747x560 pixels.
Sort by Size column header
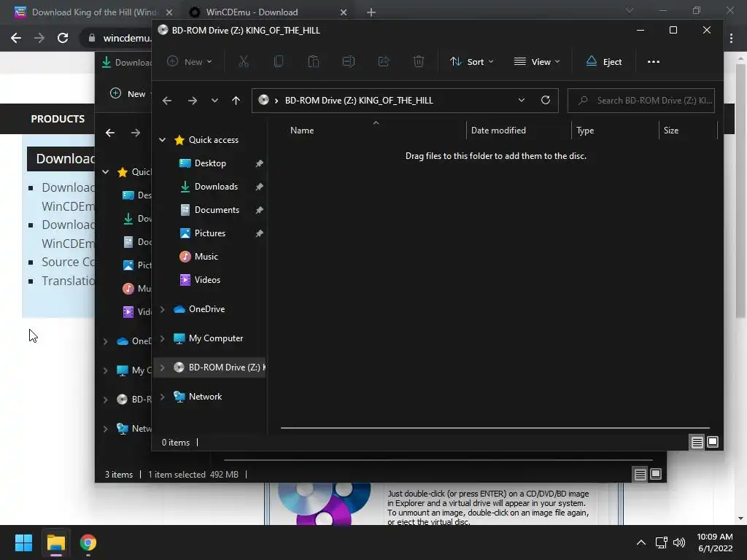pyautogui.click(x=671, y=131)
